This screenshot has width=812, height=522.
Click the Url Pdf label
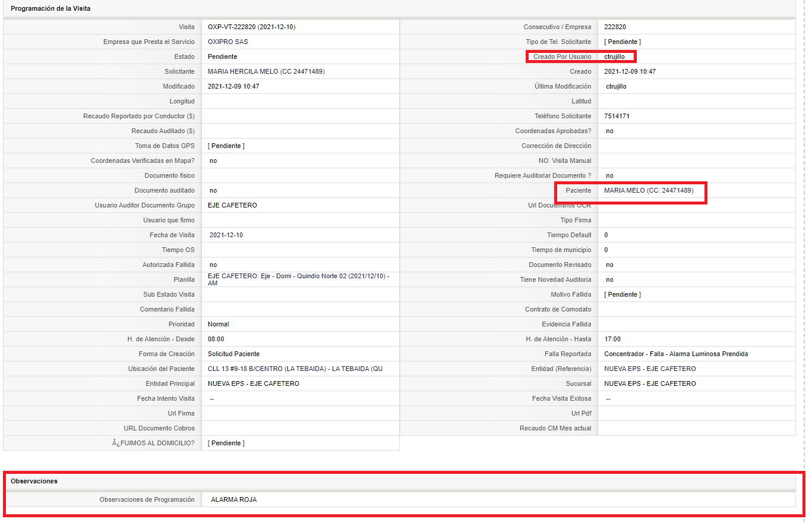coord(582,413)
